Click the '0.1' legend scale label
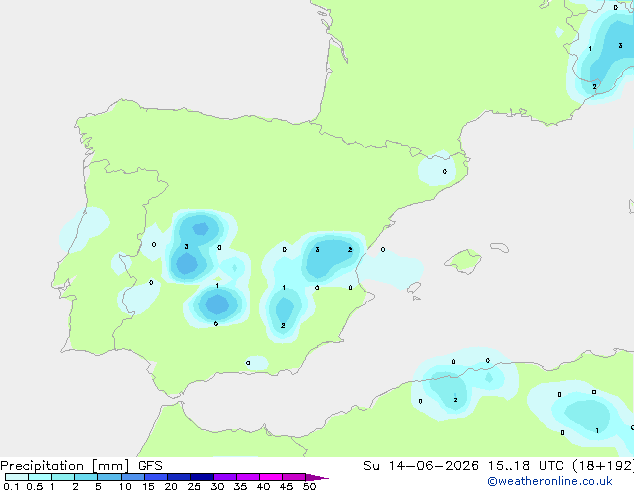 tap(11, 486)
